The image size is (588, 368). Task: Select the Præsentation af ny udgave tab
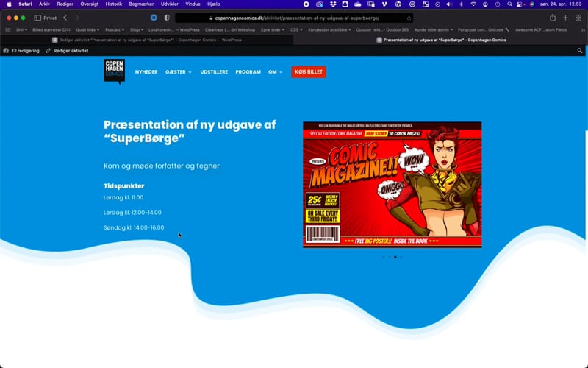tap(440, 40)
